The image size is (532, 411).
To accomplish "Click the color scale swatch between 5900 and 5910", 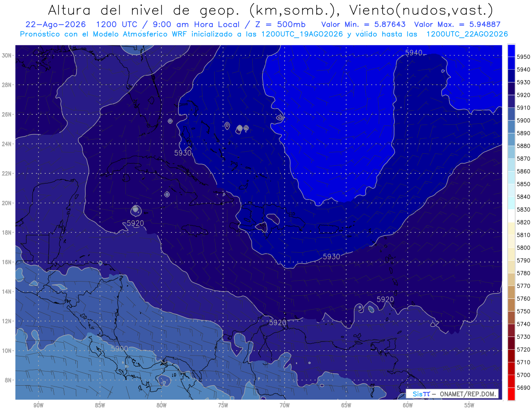I will click(511, 114).
